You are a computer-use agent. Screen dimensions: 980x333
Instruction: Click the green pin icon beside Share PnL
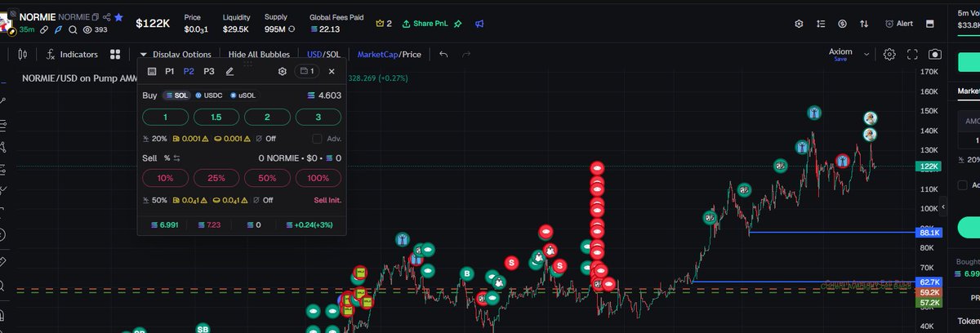pyautogui.click(x=458, y=24)
